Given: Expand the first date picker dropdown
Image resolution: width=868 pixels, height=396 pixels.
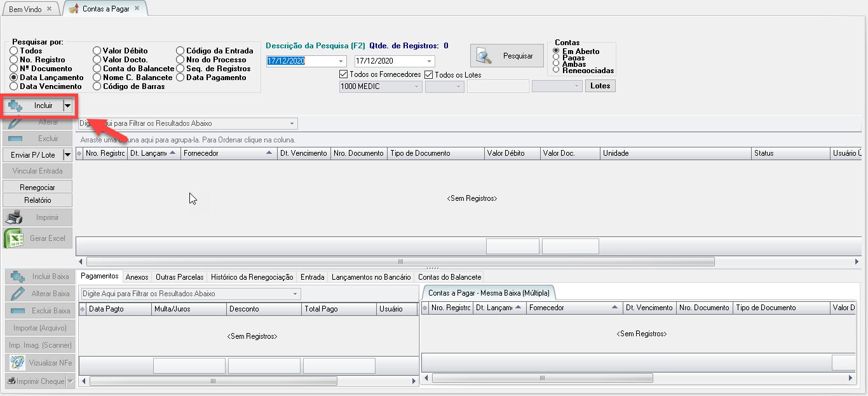Looking at the screenshot, I should point(341,62).
